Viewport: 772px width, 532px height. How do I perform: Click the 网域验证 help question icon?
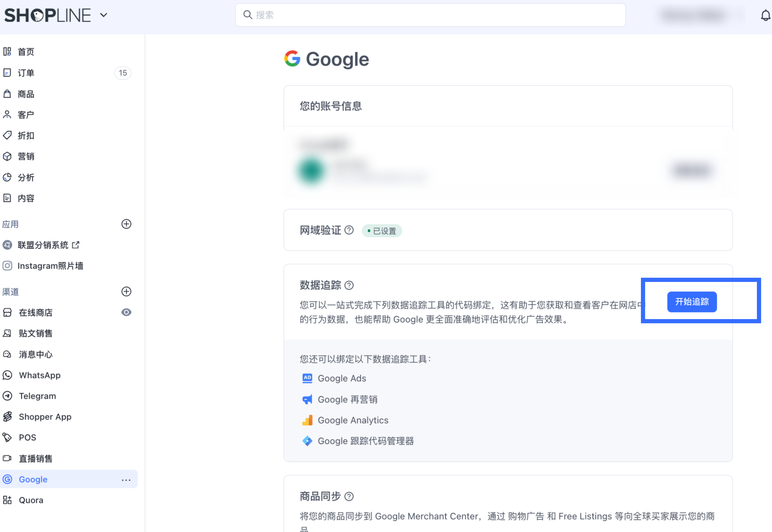[x=349, y=230]
